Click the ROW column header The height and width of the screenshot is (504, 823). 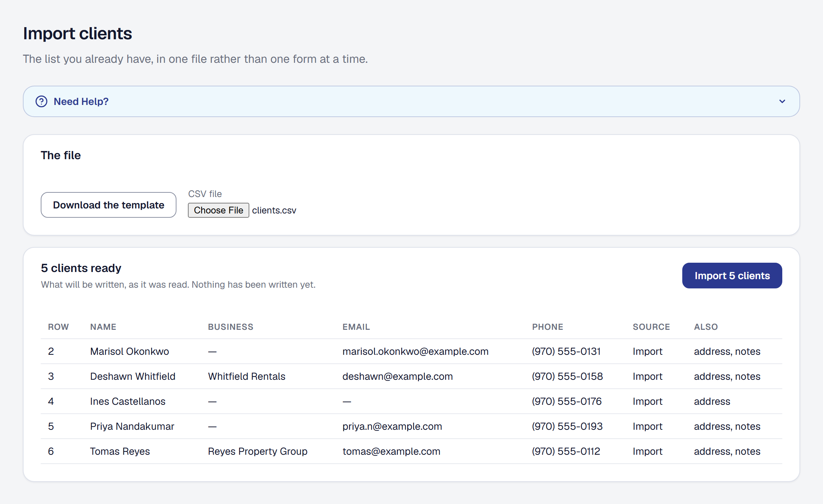pyautogui.click(x=58, y=327)
